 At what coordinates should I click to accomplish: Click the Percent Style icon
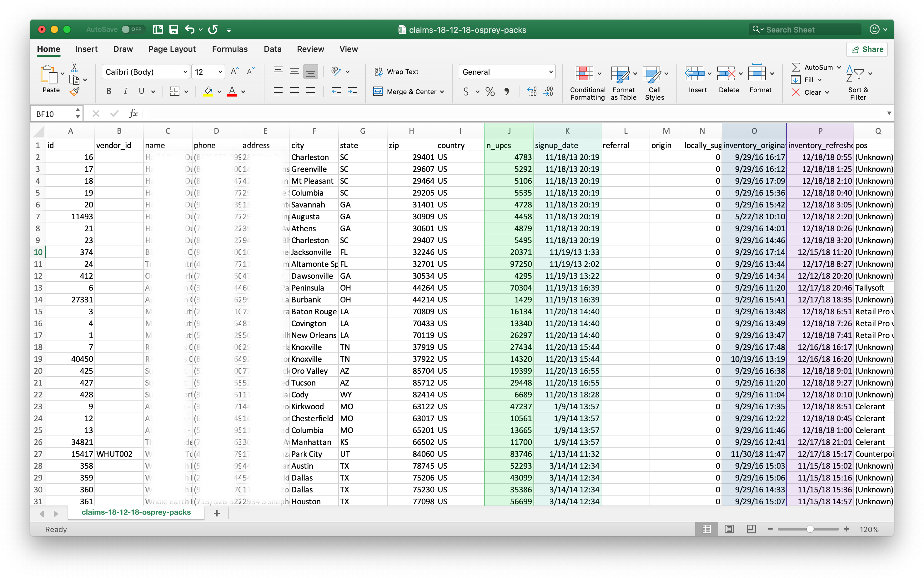point(490,91)
